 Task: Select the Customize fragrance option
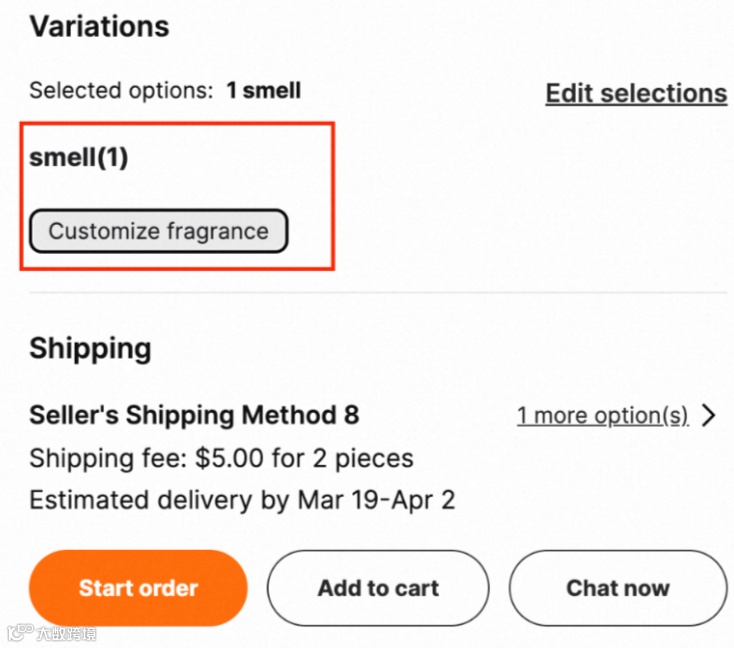coord(159,231)
